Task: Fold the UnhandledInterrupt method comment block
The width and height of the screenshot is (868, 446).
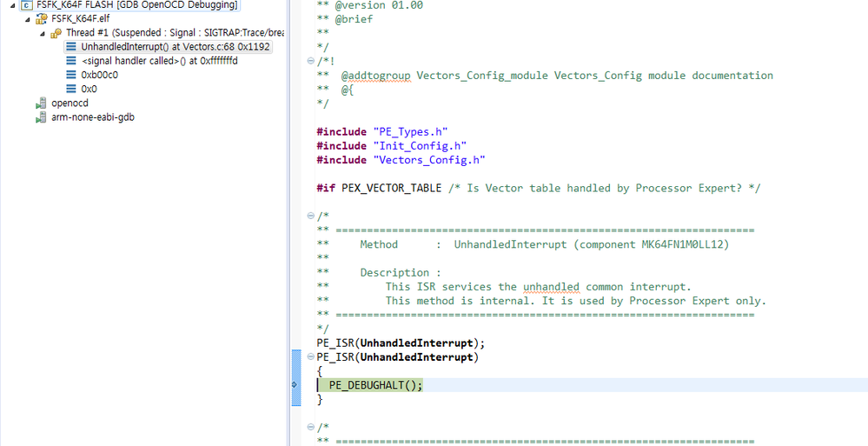Action: point(310,216)
